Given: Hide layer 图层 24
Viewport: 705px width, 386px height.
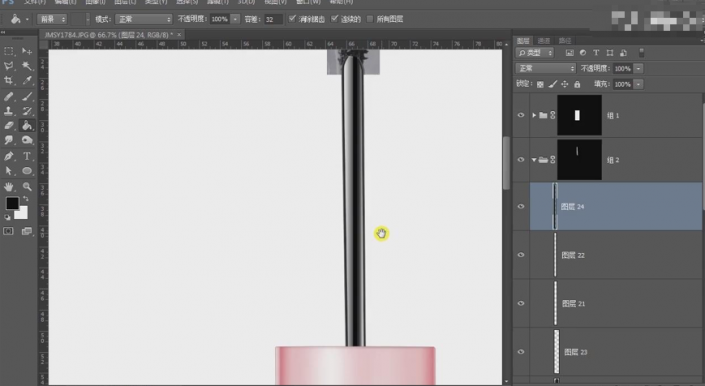Looking at the screenshot, I should pyautogui.click(x=521, y=206).
